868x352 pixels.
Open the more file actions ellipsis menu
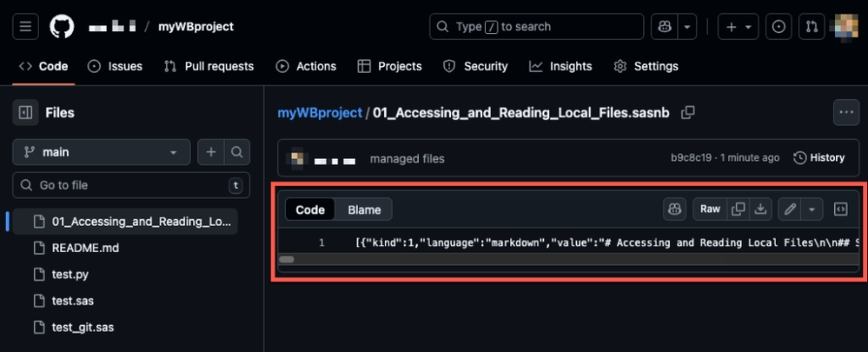(846, 113)
